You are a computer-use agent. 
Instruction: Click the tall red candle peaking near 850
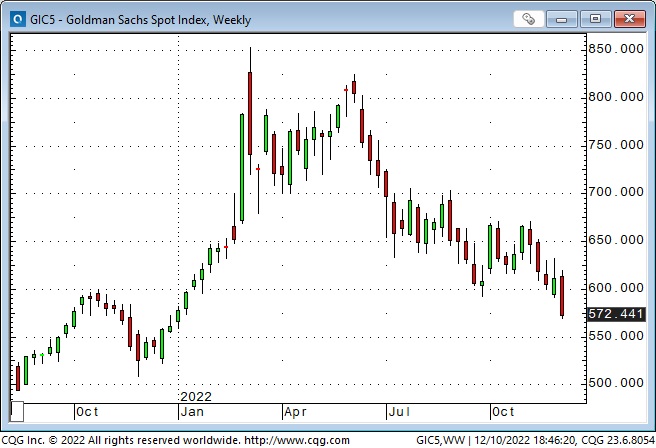pyautogui.click(x=250, y=113)
